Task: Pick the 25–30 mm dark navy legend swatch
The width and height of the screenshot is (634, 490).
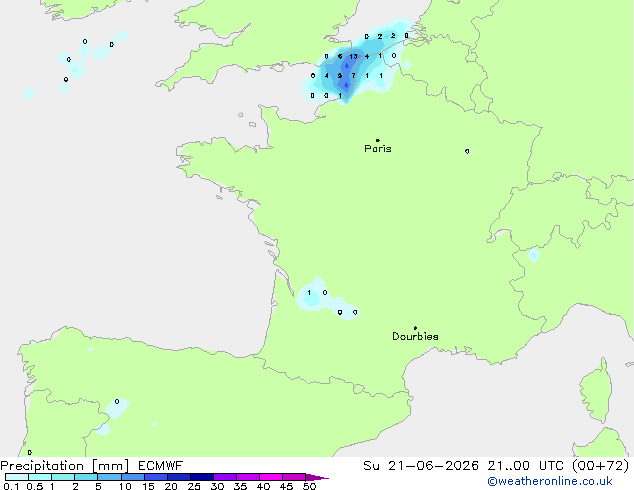Action: point(202,477)
